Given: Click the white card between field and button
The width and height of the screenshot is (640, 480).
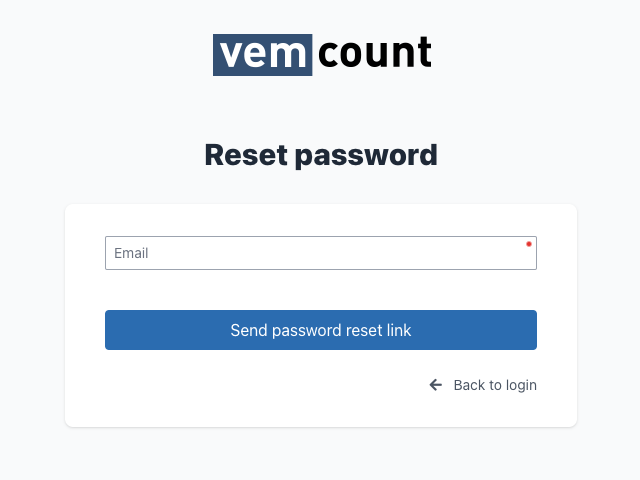Looking at the screenshot, I should click(321, 290).
